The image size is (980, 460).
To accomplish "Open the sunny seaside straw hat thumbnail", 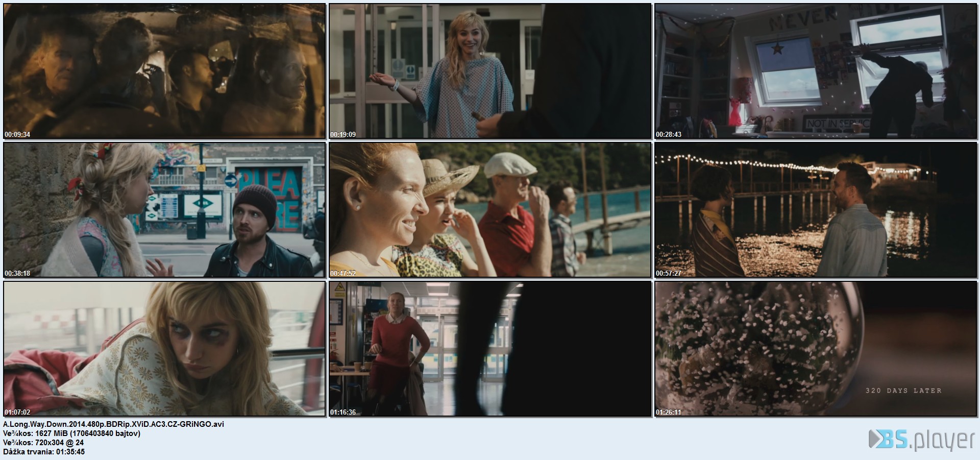I will (x=490, y=210).
